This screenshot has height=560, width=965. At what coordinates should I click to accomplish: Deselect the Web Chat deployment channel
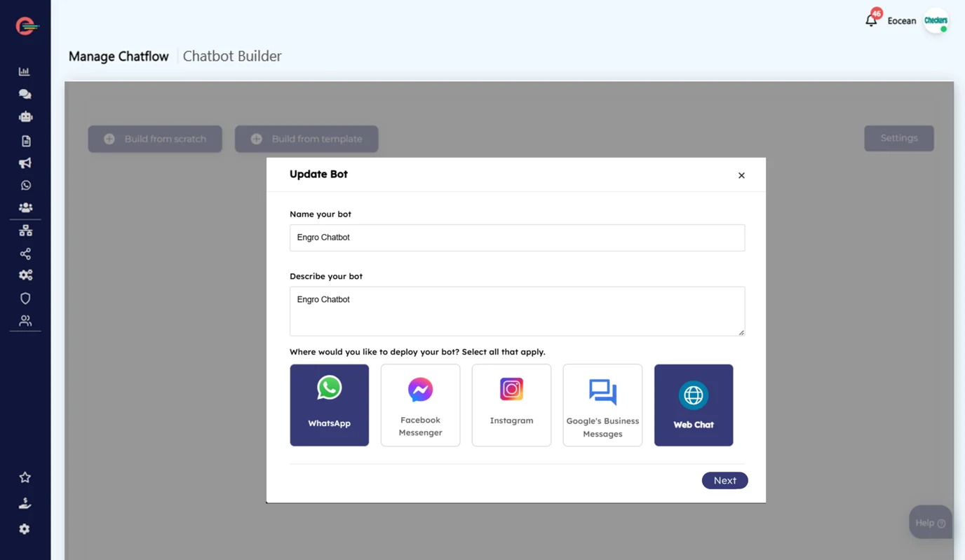pyautogui.click(x=694, y=405)
